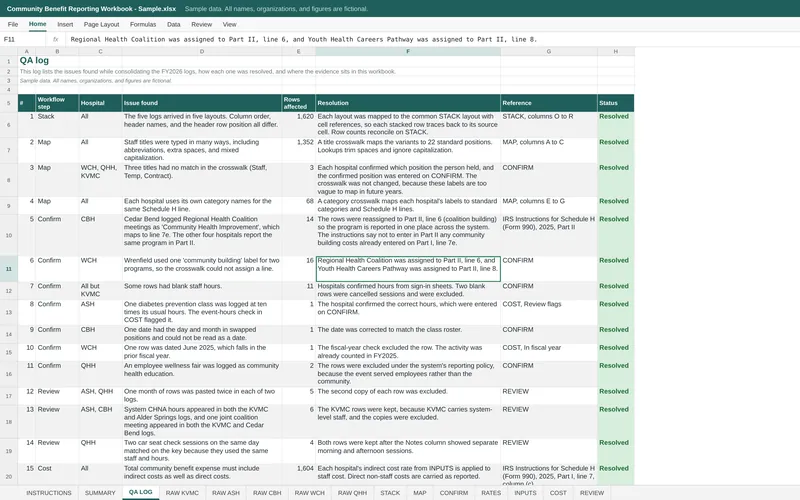This screenshot has height=500, width=800.
Task: Select issue cell about Cedar Bend coalition meetings
Action: [x=202, y=235]
